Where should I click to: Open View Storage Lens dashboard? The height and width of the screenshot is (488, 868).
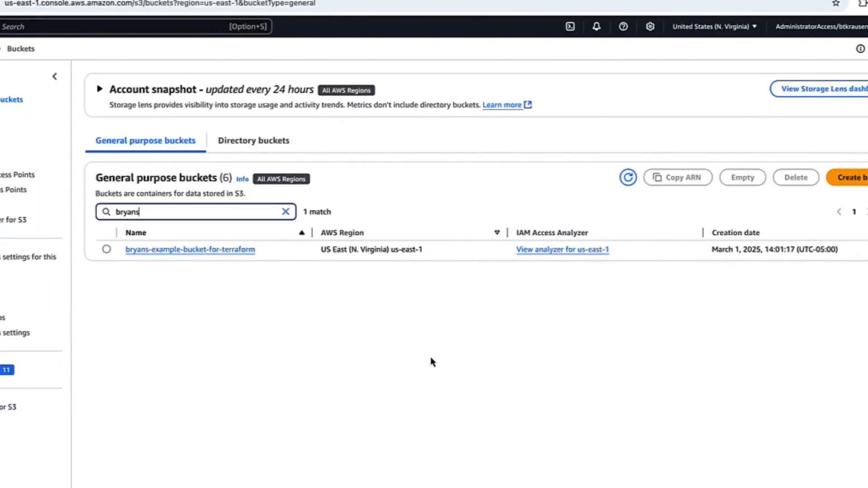[819, 89]
